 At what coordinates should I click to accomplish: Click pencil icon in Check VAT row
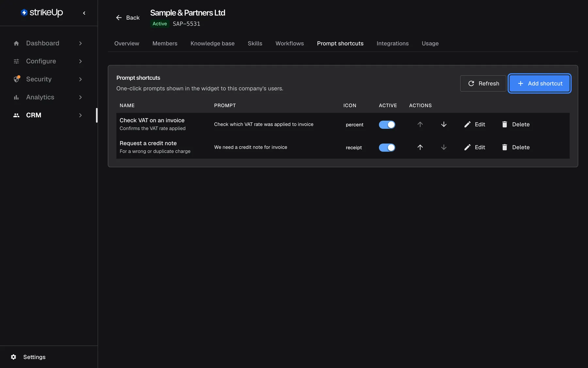click(467, 124)
